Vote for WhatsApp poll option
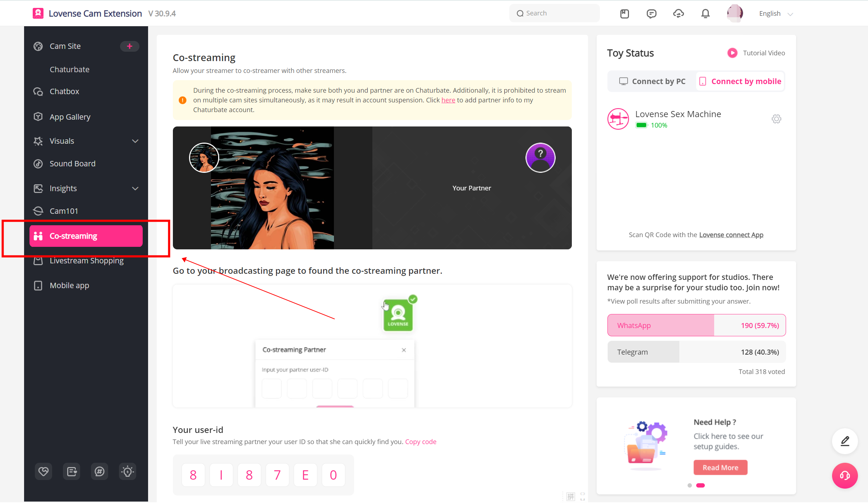Screen dimensions: 868x503 pos(697,326)
